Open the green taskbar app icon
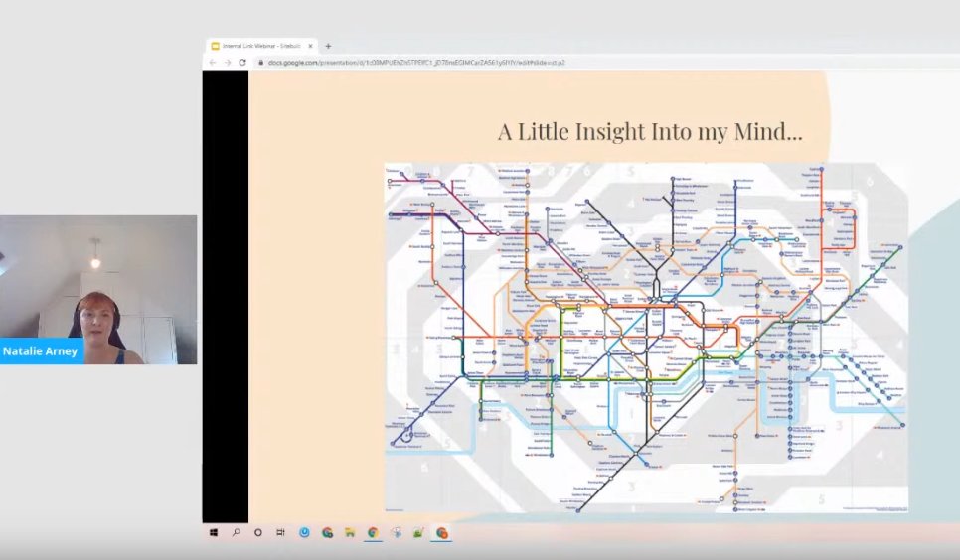Image resolution: width=960 pixels, height=560 pixels. coord(418,533)
